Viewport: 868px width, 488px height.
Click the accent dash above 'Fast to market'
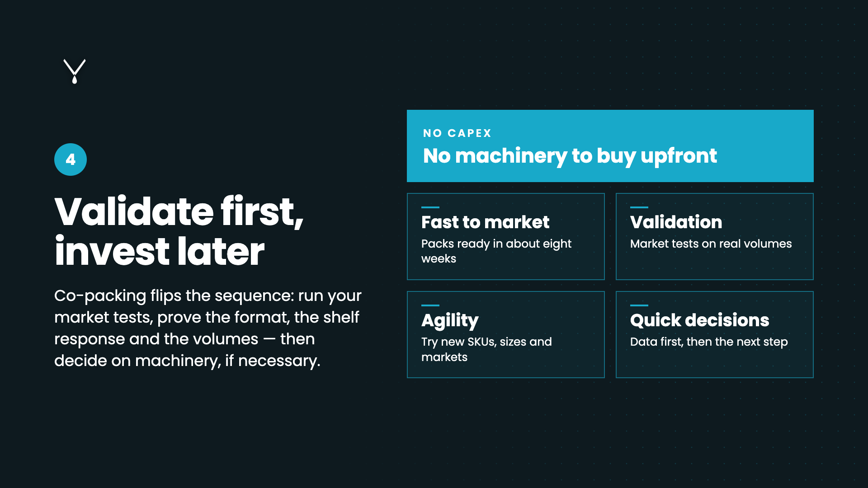point(430,207)
